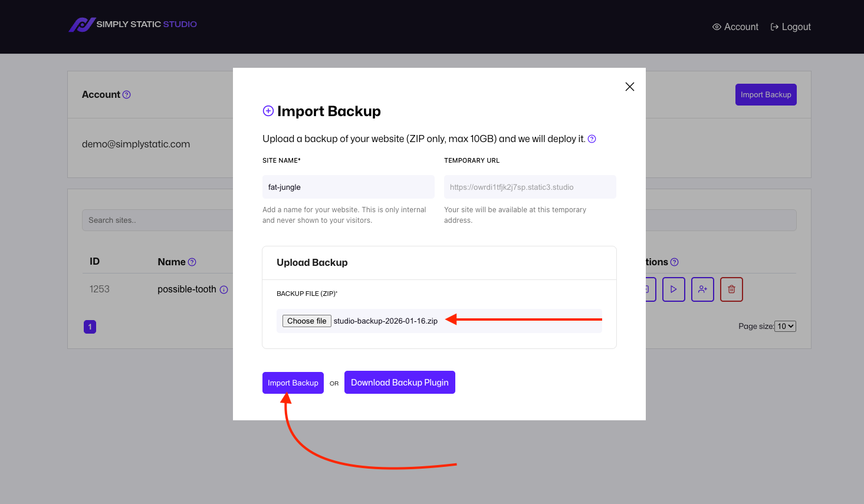Viewport: 864px width, 504px height.
Task: Click the possible-tooth site name
Action: click(x=187, y=289)
